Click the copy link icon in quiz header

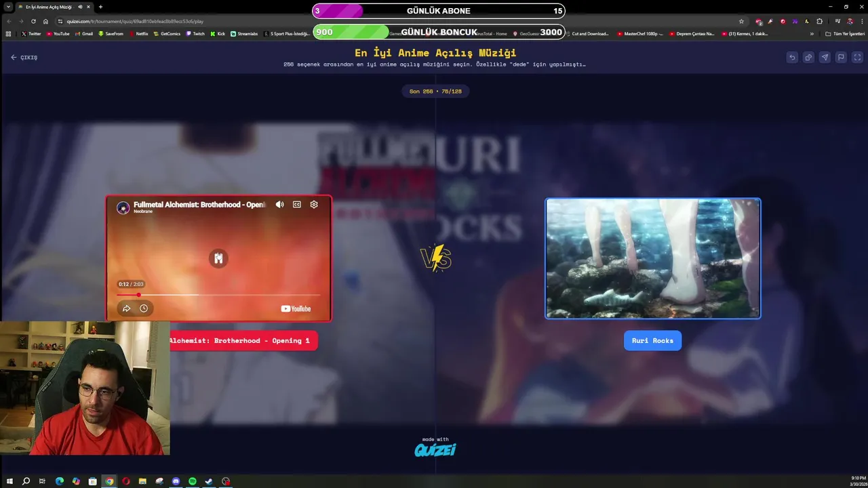[x=808, y=58]
